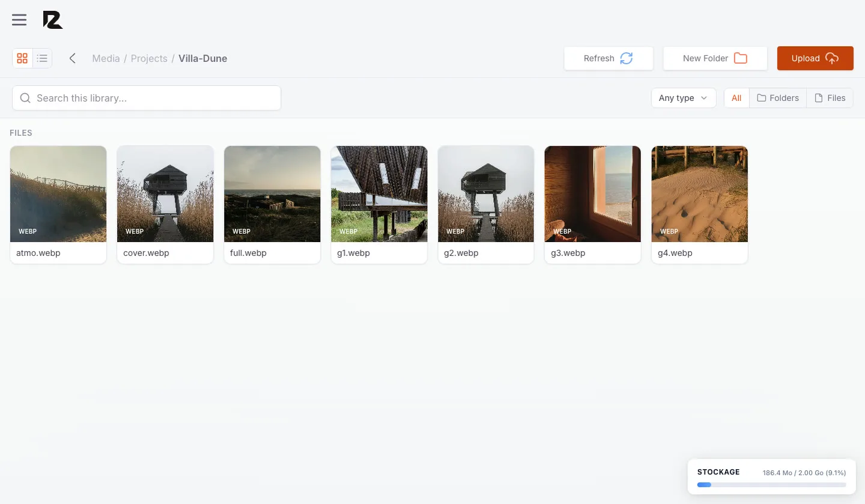The image size is (865, 504).
Task: Navigate to the Projects breadcrumb
Action: [149, 58]
